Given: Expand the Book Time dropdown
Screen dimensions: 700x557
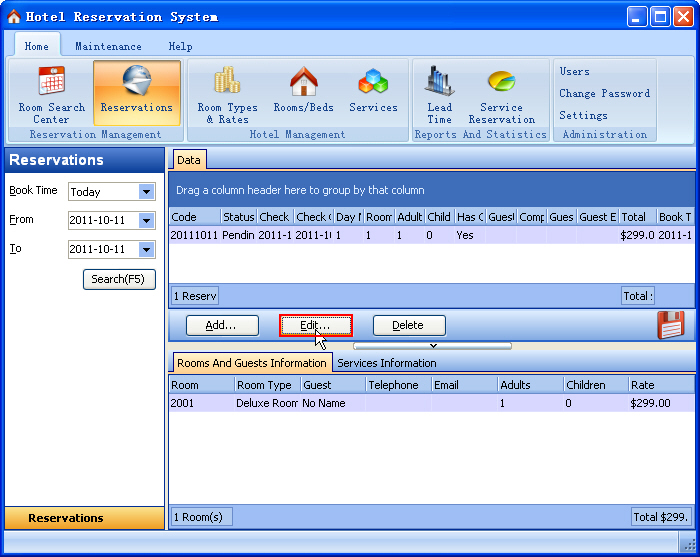Looking at the screenshot, I should pos(147,192).
